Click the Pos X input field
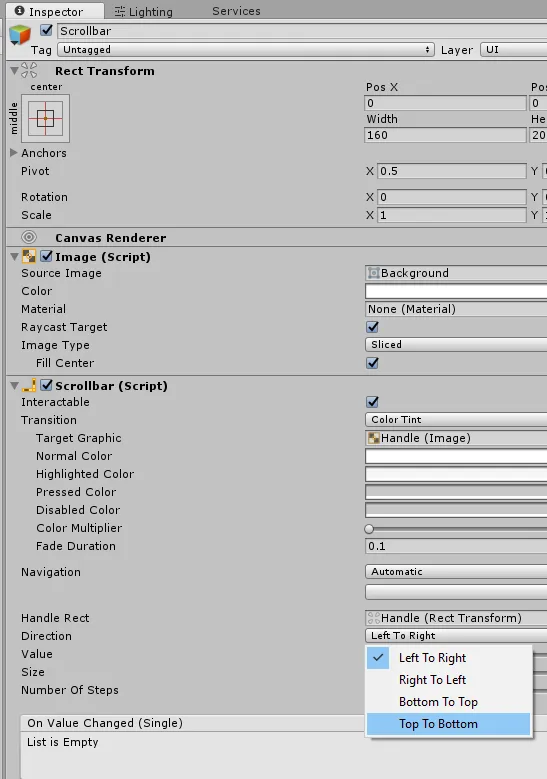This screenshot has height=779, width=547. coord(445,103)
